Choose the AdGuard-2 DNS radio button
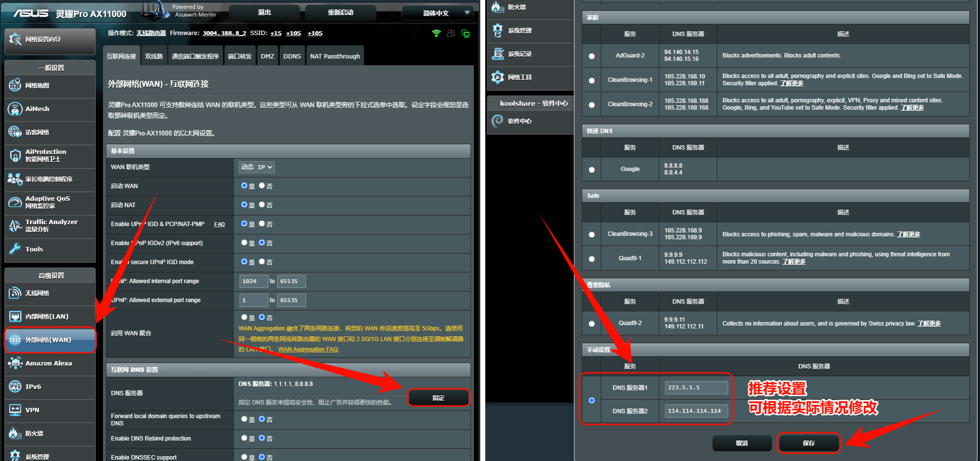This screenshot has height=461, width=980. [x=592, y=56]
